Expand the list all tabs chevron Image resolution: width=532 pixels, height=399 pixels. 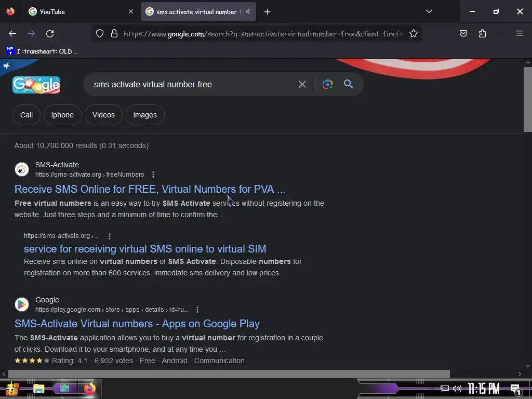point(429,11)
